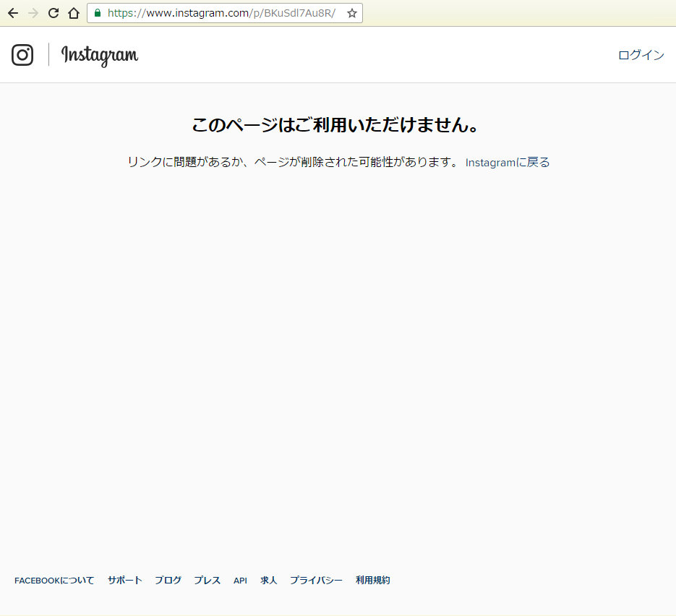Click the browser back arrow
The image size is (676, 616).
[x=13, y=13]
